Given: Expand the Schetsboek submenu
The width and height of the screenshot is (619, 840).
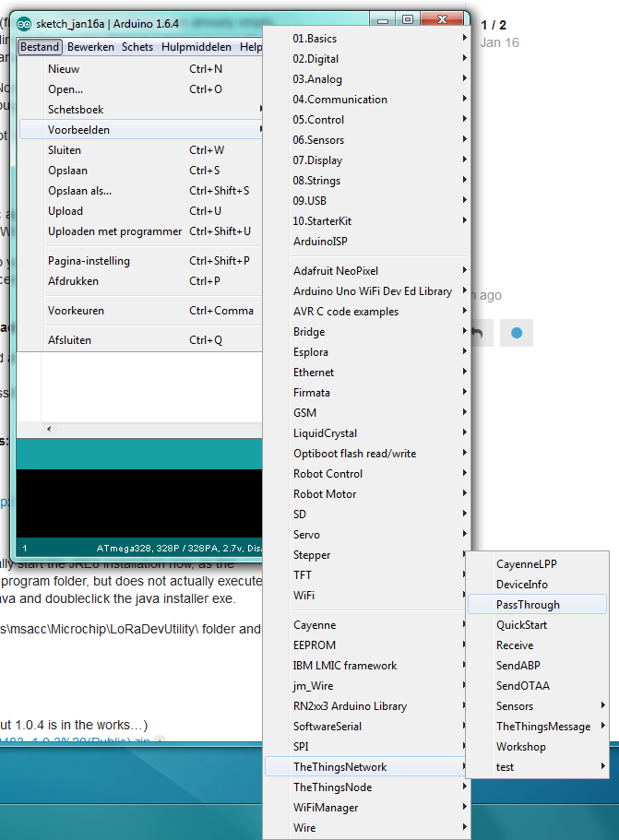Looking at the screenshot, I should (x=141, y=110).
